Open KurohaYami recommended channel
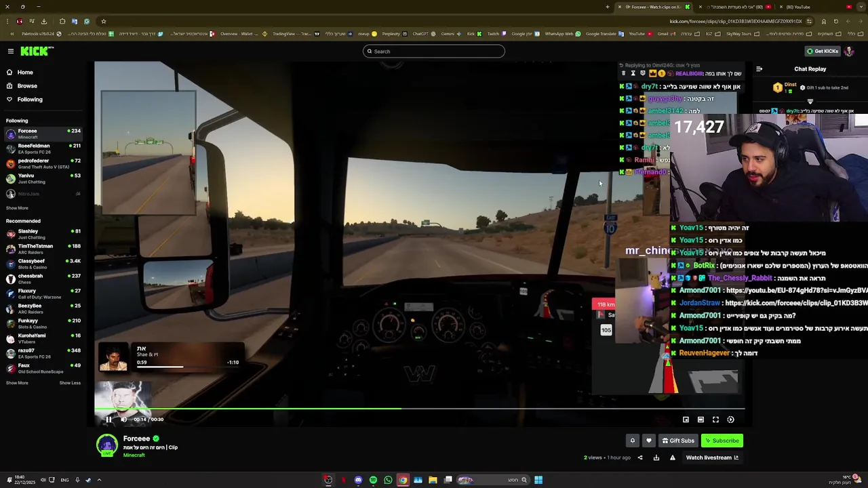The width and height of the screenshot is (868, 488). point(43,338)
